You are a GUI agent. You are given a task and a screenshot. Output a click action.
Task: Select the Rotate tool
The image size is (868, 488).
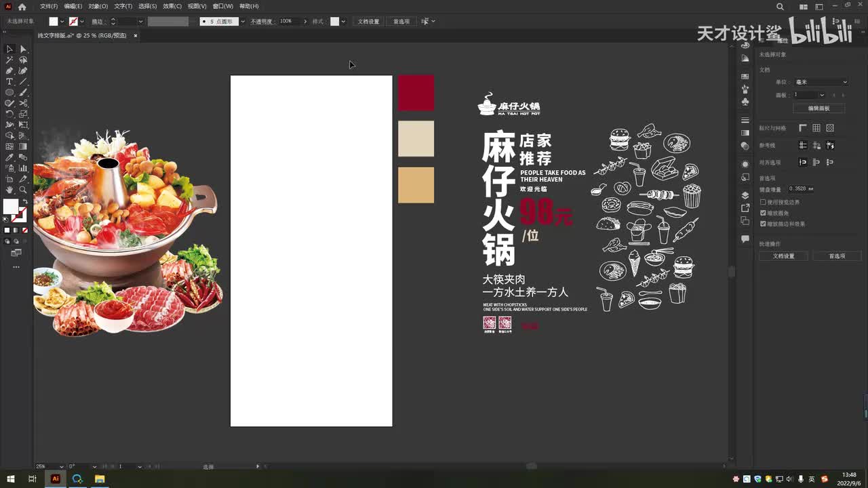[9, 114]
